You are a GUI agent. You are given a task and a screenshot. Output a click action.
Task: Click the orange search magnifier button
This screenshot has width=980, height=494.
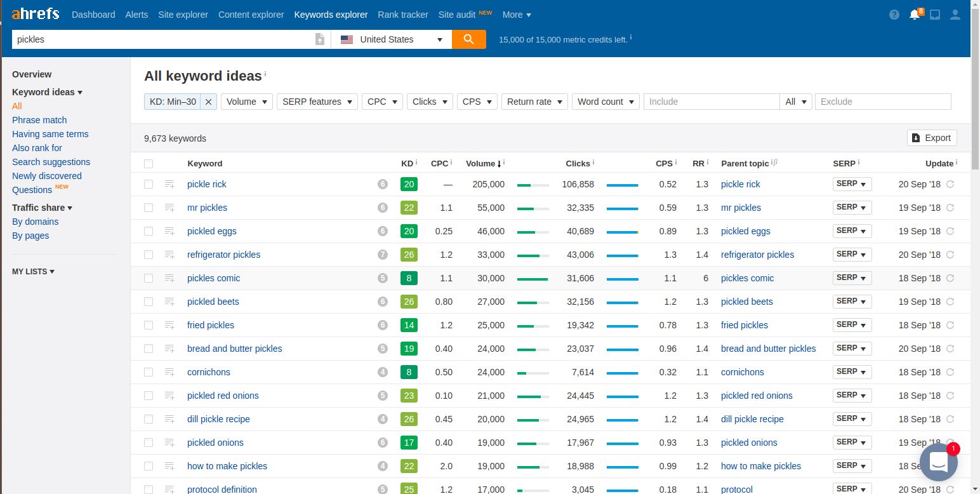click(x=469, y=39)
